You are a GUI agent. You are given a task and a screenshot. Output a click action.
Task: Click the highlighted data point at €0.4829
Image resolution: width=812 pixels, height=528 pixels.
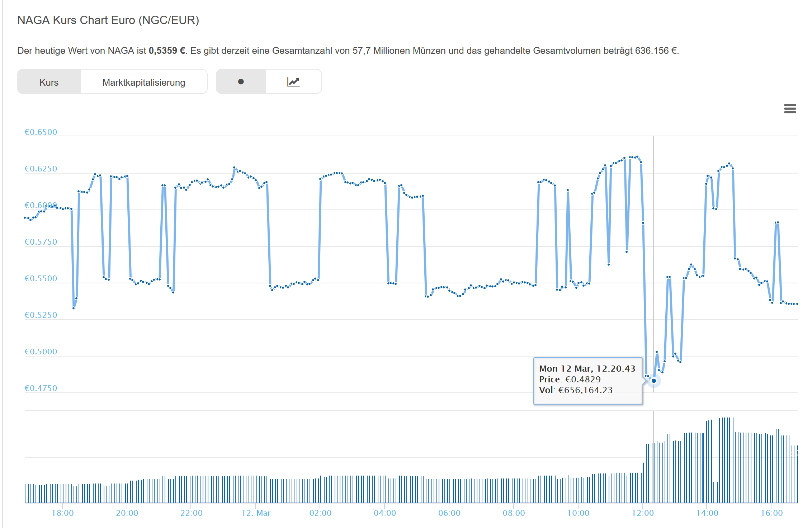(653, 381)
